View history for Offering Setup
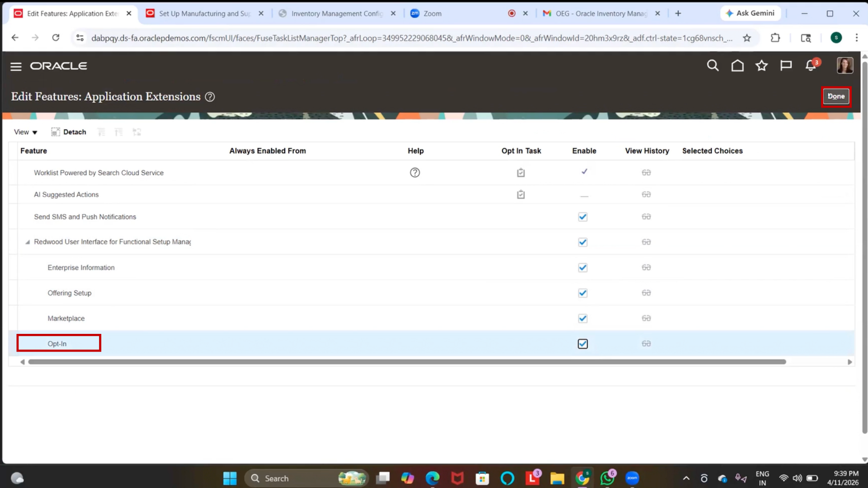Viewport: 868px width, 488px height. [x=646, y=293]
